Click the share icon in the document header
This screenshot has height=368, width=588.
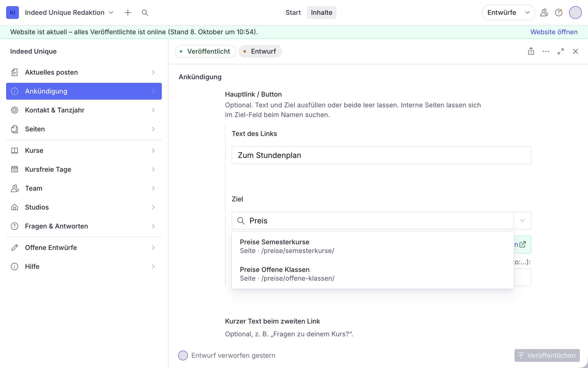tap(531, 52)
